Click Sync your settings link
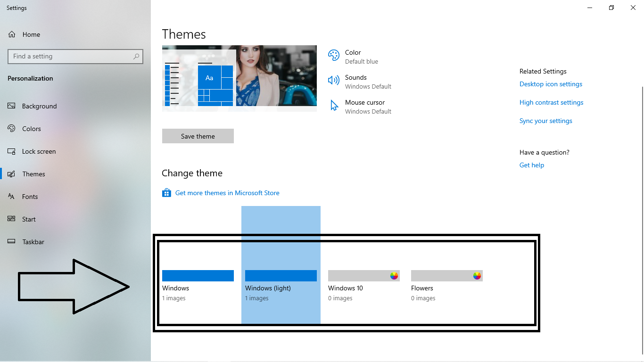 [x=546, y=121]
